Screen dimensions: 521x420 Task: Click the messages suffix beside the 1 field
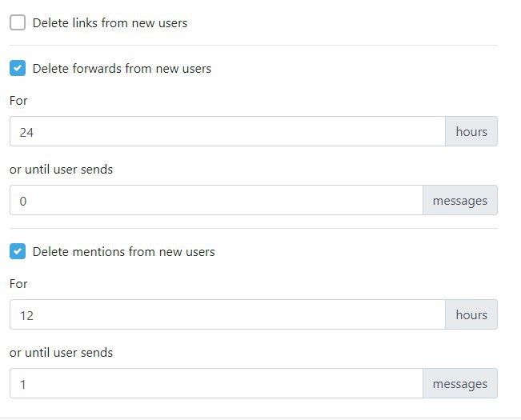pos(460,383)
